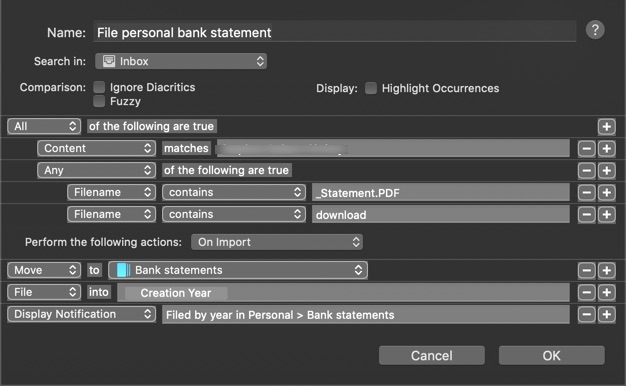Click the OK button

point(551,355)
